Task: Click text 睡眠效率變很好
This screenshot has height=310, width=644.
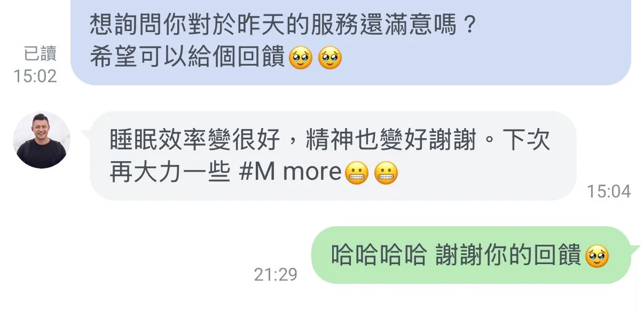Action: click(195, 140)
